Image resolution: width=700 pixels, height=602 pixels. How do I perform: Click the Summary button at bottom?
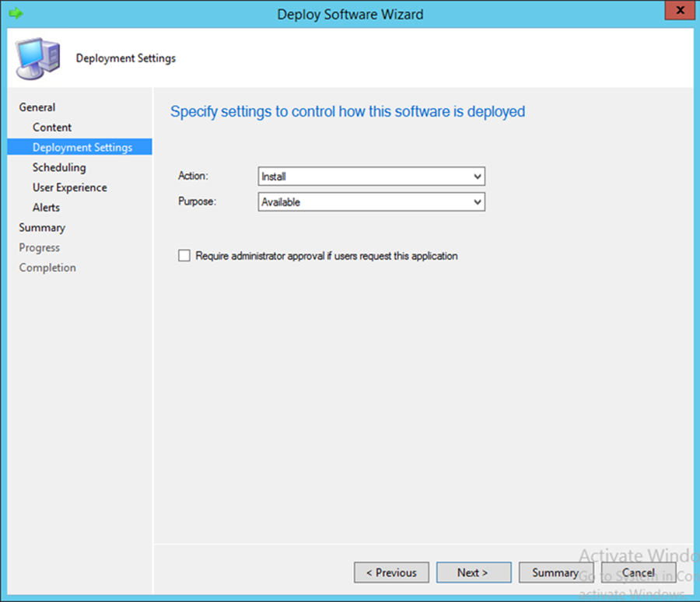click(x=556, y=572)
